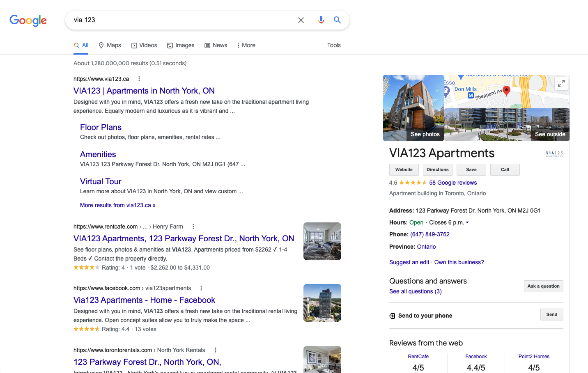Image resolution: width=588 pixels, height=373 pixels.
Task: Open the More search filters menu
Action: pos(246,45)
